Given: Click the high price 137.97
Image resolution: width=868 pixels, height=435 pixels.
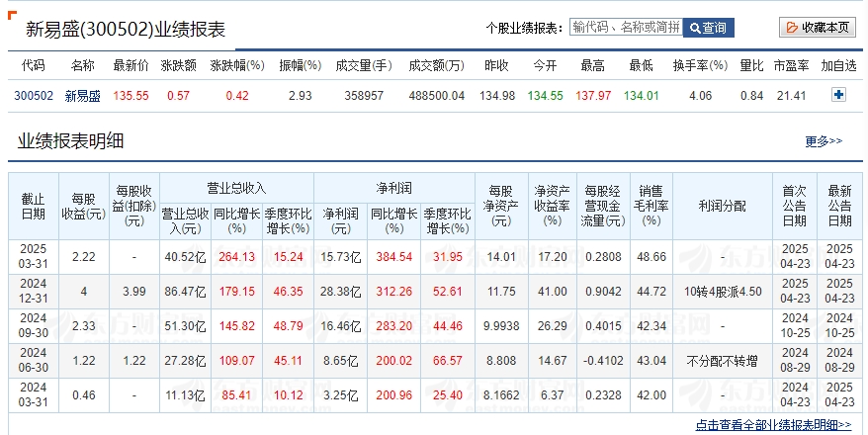Looking at the screenshot, I should (593, 96).
